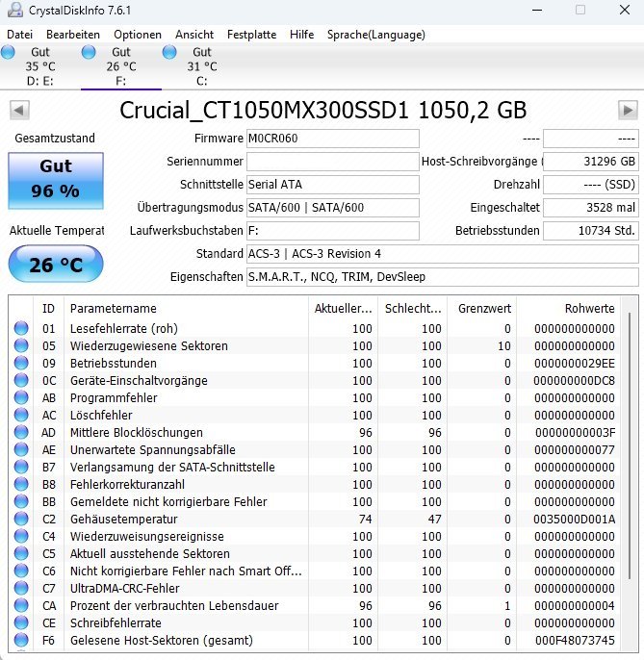644x660 pixels.
Task: Click the Standard field ACS-3 Revision 4
Action: tap(443, 254)
